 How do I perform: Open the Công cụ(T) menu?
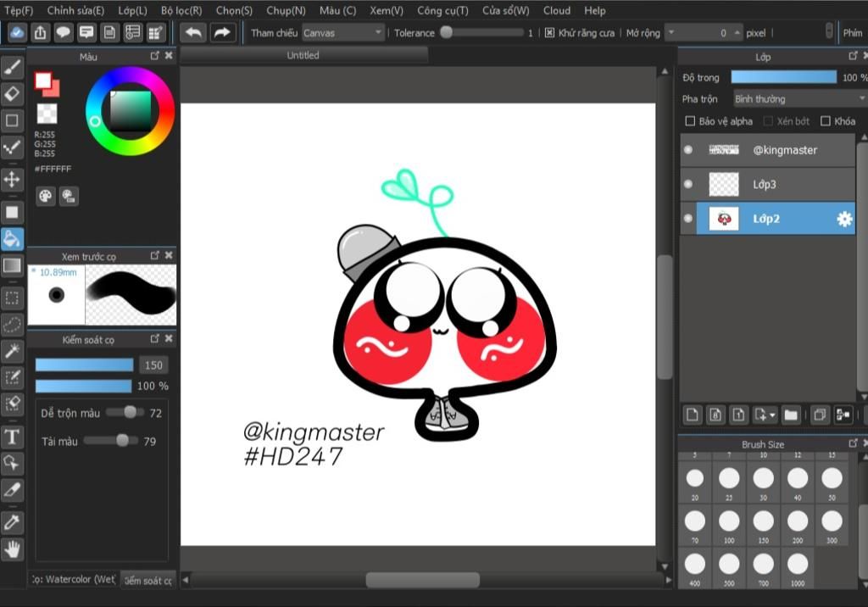click(x=442, y=10)
